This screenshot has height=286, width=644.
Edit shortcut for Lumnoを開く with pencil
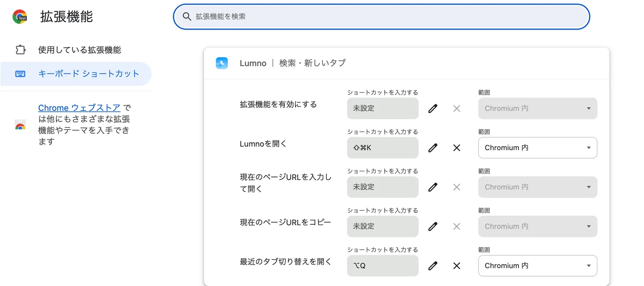(432, 148)
